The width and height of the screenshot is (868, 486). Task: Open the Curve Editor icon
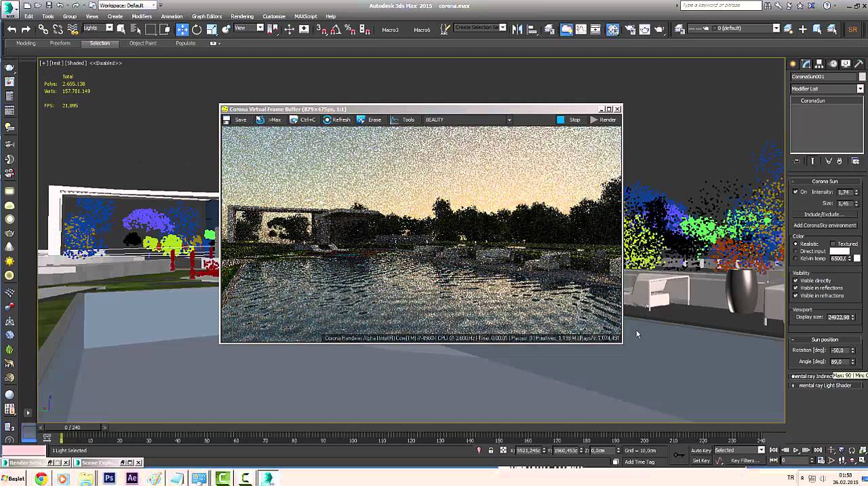(581, 29)
